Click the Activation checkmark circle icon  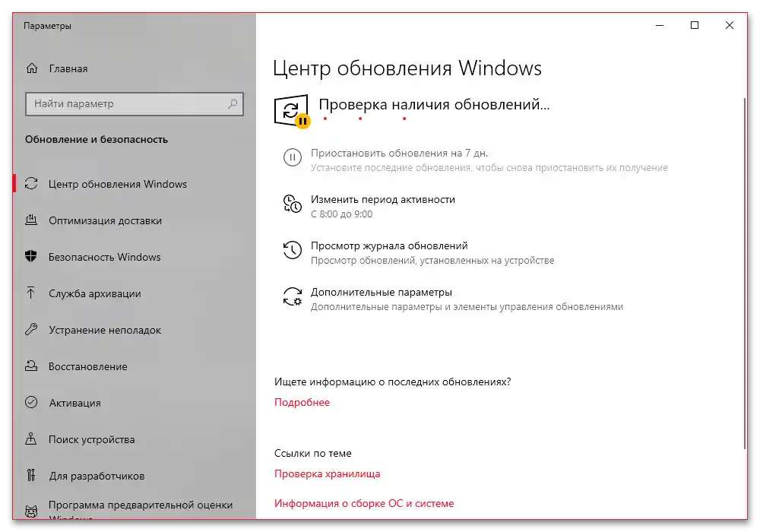pos(31,402)
